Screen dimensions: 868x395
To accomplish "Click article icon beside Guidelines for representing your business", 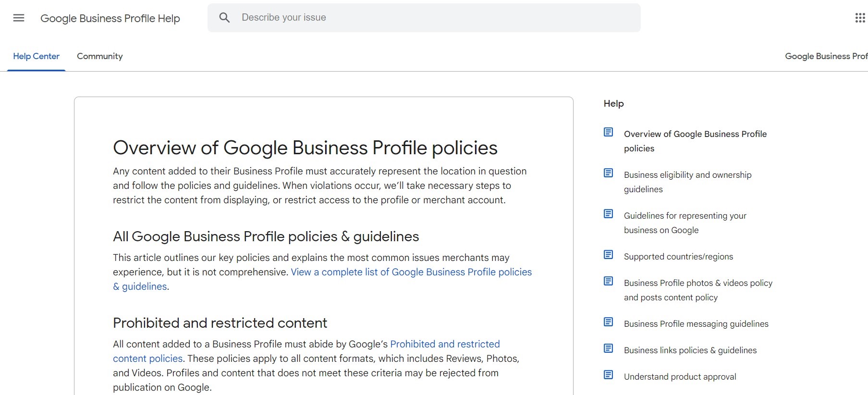I will 608,214.
